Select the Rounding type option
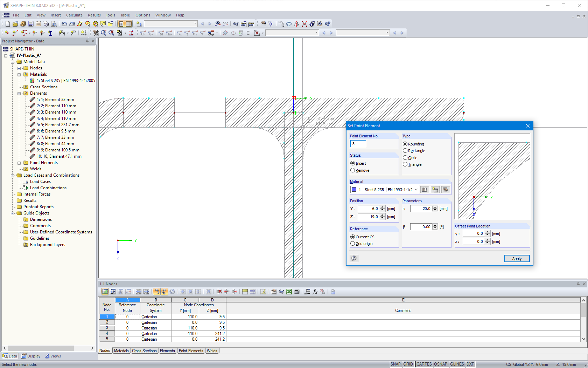 (405, 144)
